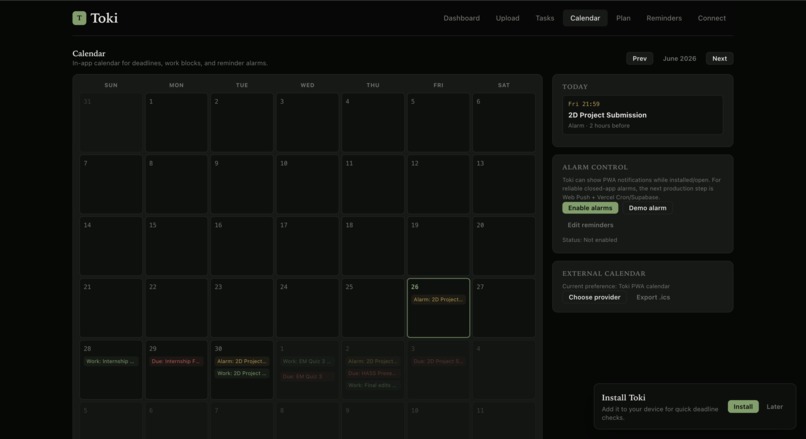Open the alarm event on June 26

[x=438, y=300]
